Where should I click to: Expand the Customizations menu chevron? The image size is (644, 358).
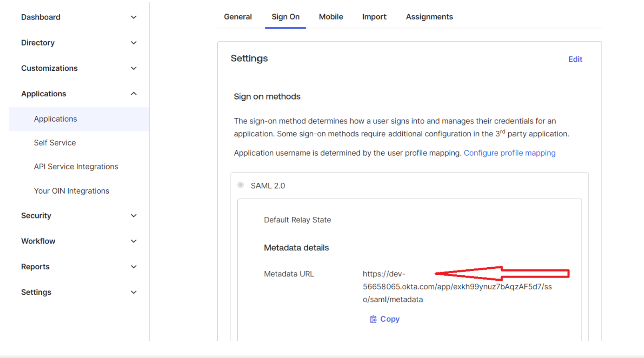coord(134,68)
